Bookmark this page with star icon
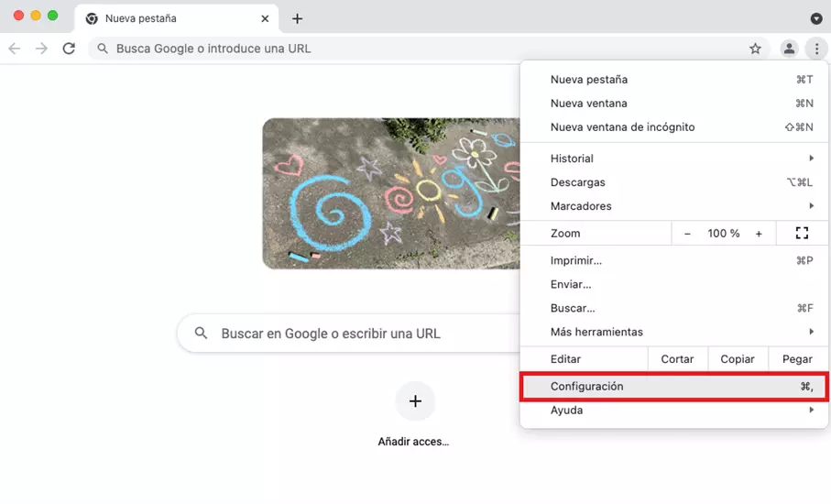 (x=755, y=49)
